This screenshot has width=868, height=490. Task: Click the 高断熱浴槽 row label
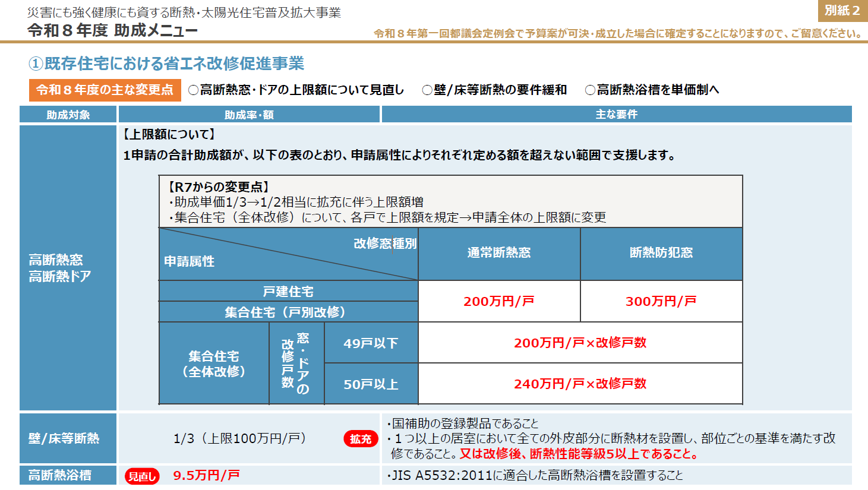[60, 475]
